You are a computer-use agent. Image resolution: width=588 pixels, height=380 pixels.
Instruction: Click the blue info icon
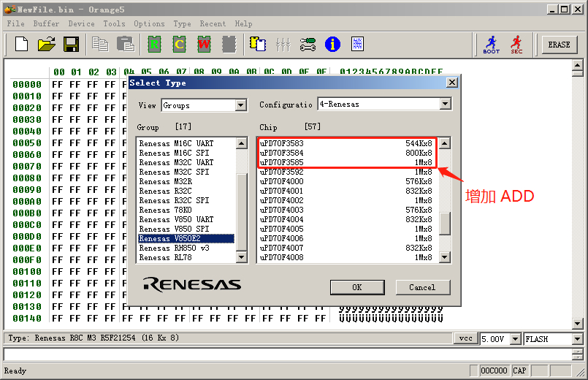(x=332, y=45)
